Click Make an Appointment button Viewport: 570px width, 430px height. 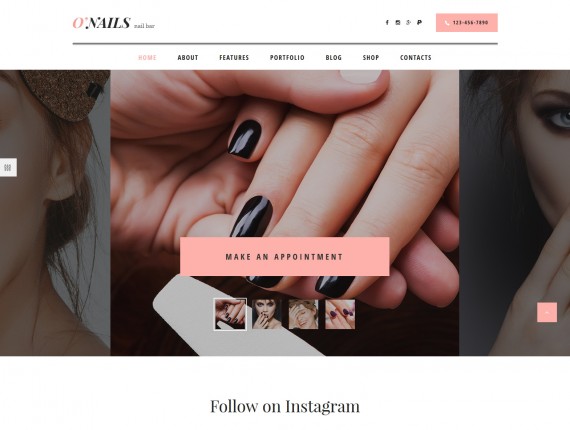click(x=285, y=257)
